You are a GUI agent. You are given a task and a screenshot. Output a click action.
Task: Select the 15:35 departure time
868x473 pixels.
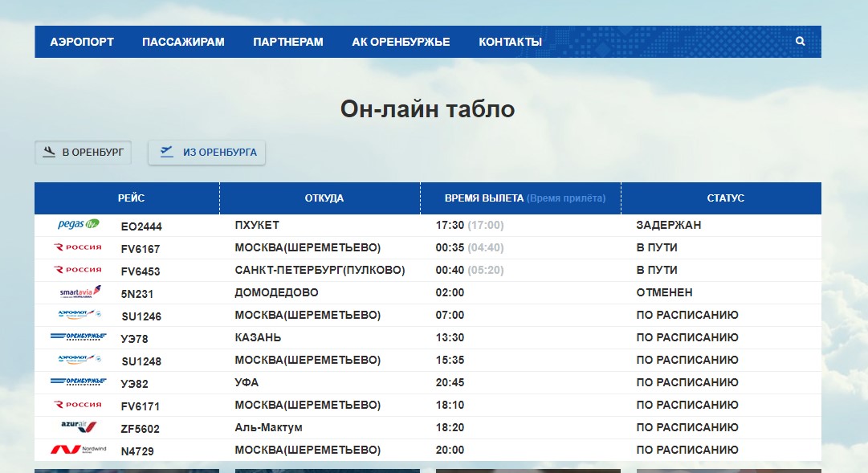pyautogui.click(x=450, y=360)
